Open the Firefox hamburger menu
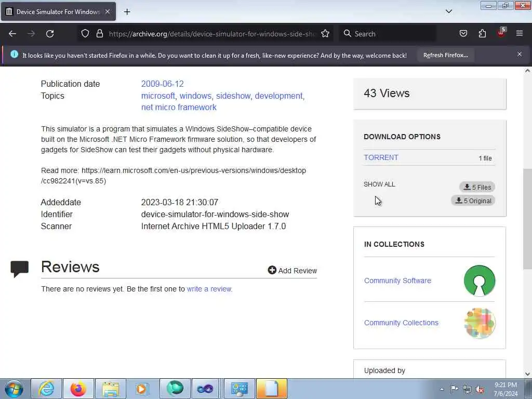 520,33
